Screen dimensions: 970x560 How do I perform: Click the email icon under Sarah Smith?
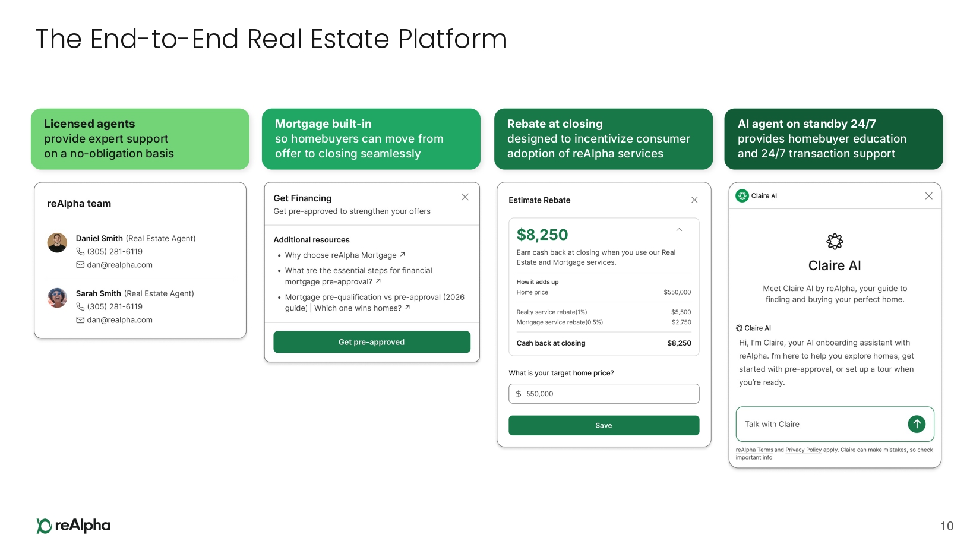point(80,320)
